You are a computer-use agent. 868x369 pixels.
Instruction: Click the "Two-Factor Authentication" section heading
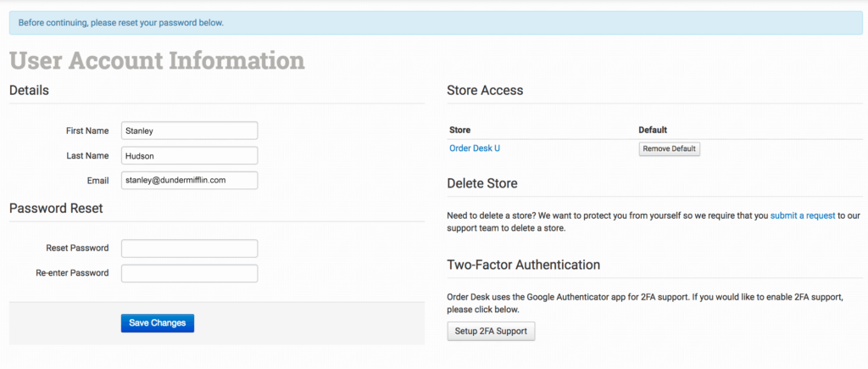[523, 265]
